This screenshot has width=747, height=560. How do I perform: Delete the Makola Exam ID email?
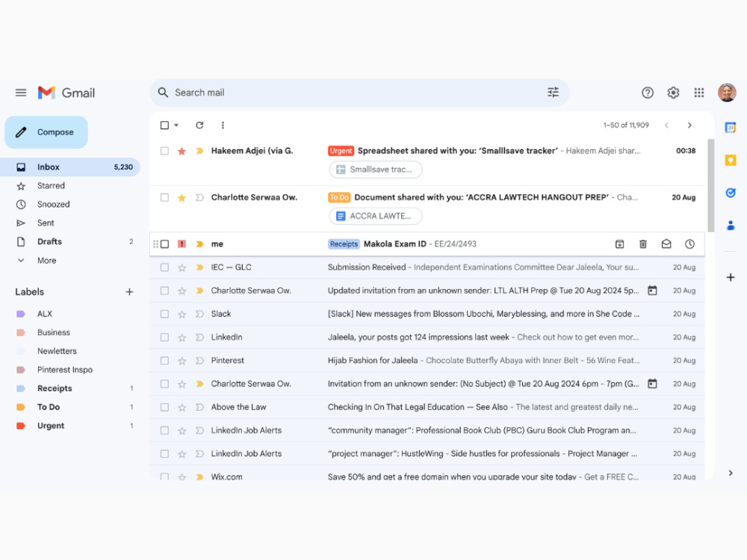coord(642,244)
